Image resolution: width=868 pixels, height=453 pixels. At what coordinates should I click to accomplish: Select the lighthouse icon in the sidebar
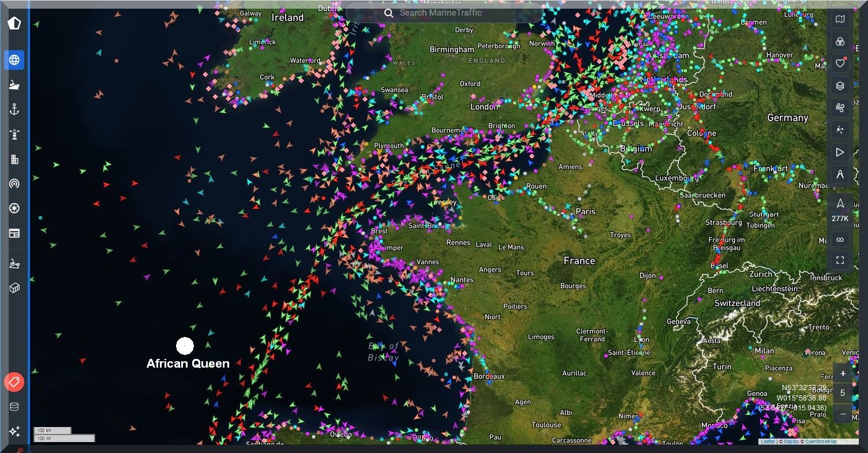pyautogui.click(x=14, y=134)
